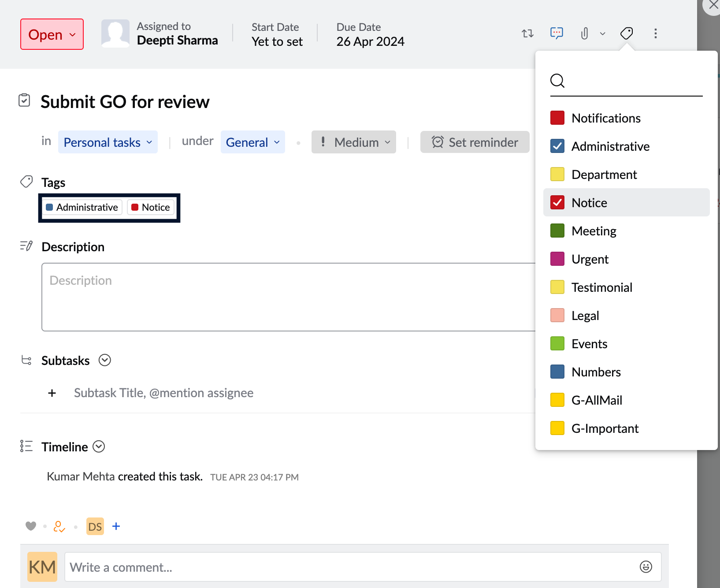Click the DS follower badge
Screen dimensions: 720x588
click(95, 526)
